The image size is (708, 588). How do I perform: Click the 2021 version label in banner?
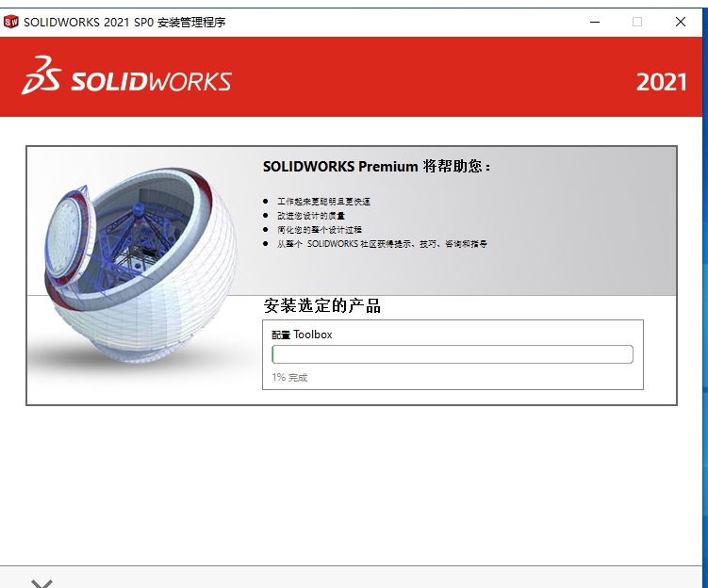pos(662,82)
